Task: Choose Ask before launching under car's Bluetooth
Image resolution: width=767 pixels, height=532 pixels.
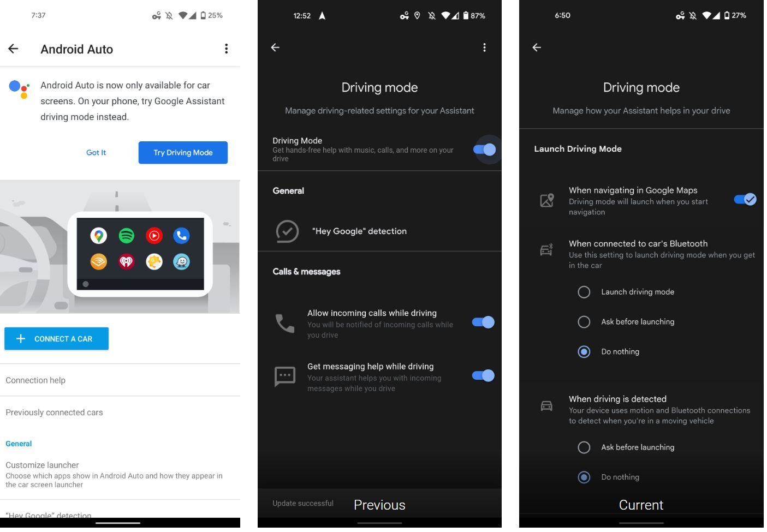Action: [x=584, y=322]
